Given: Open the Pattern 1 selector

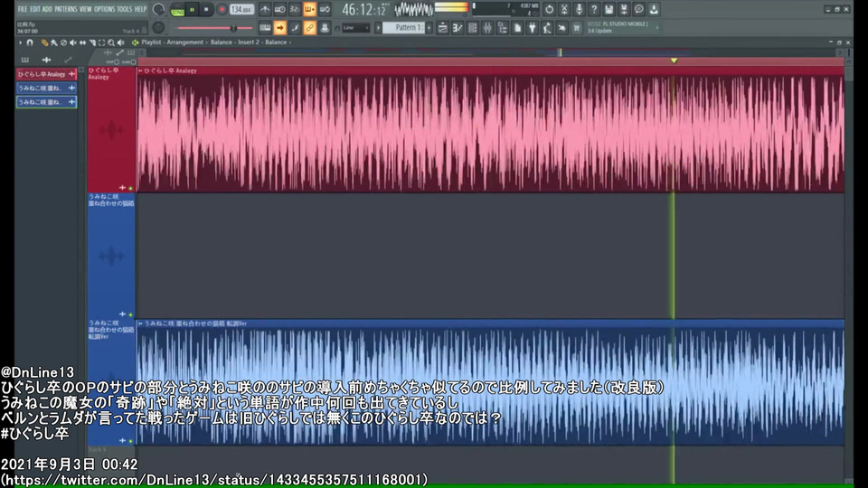Looking at the screenshot, I should coord(403,27).
